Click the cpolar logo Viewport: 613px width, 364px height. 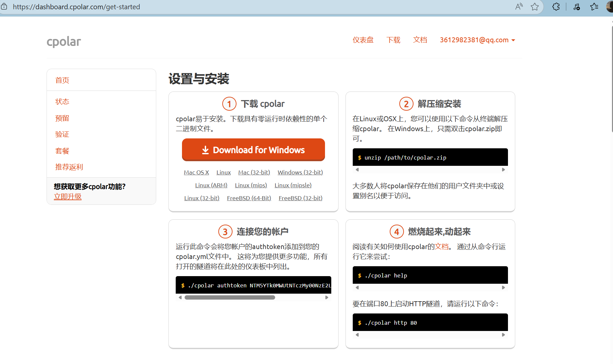pyautogui.click(x=64, y=42)
